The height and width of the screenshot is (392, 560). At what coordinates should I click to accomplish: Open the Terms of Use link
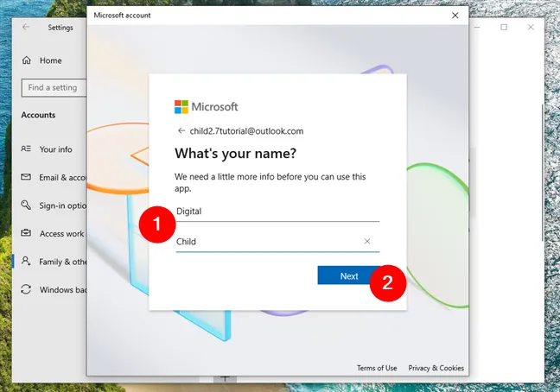click(377, 368)
